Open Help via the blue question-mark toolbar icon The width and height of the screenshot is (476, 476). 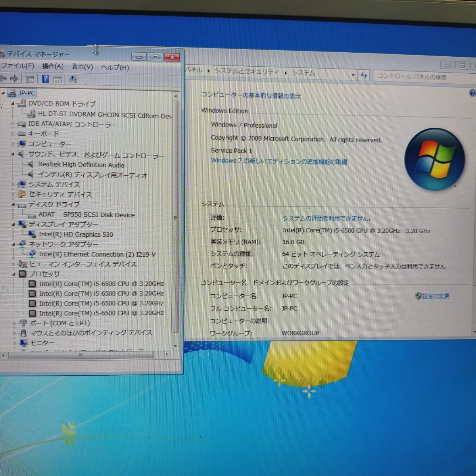[46, 79]
